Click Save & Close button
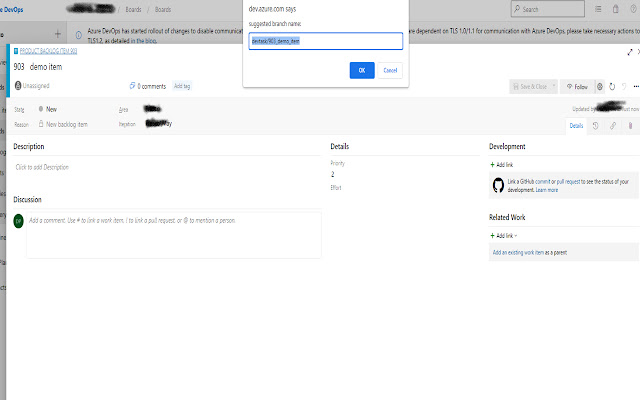The image size is (640, 400). 530,87
